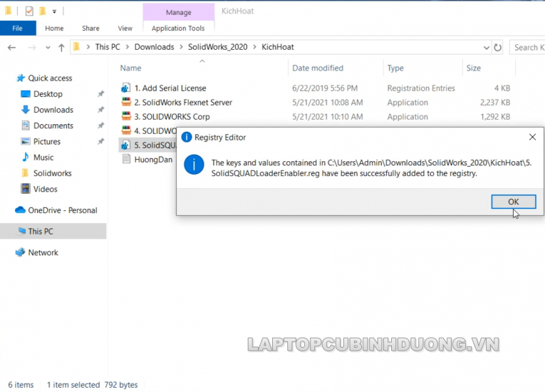This screenshot has height=392, width=545.
Task: Switch to the Home ribbon tab
Action: pyautogui.click(x=54, y=29)
